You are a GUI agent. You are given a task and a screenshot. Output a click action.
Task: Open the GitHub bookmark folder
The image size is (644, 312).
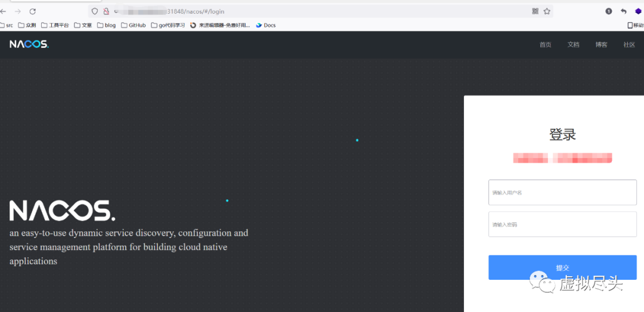point(134,25)
